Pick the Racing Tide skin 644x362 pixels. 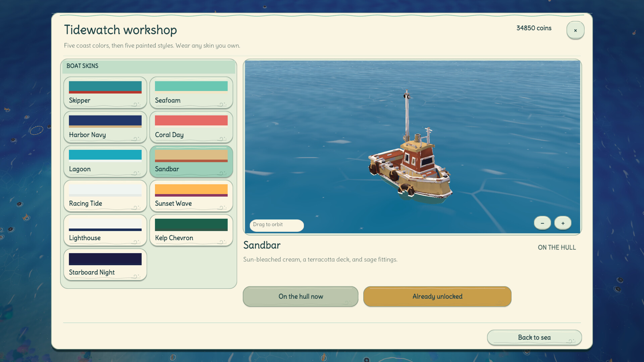coord(105,196)
